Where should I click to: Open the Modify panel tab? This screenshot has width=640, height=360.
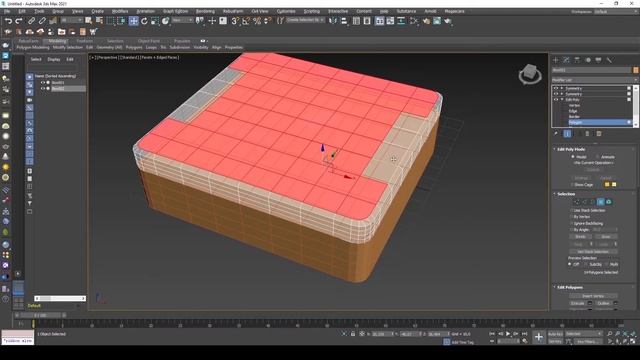tap(566, 60)
